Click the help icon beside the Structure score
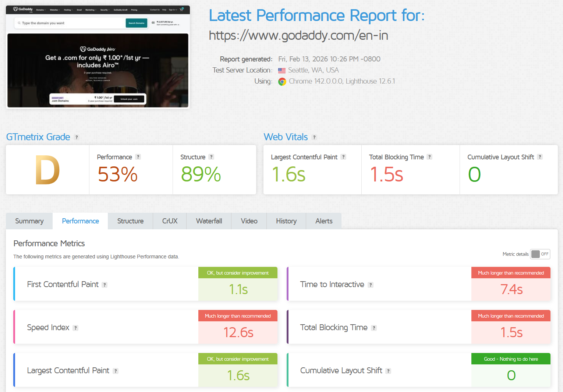 coord(211,157)
